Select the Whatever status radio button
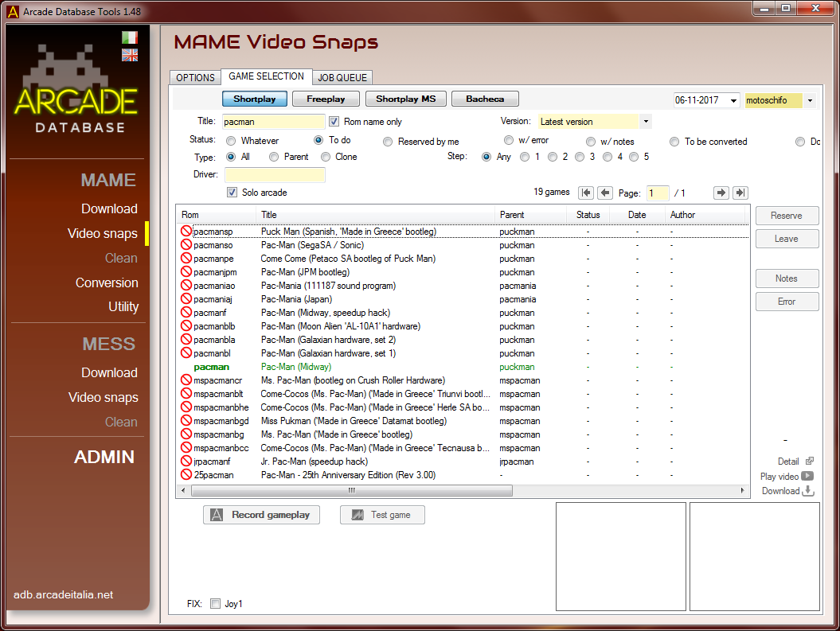The width and height of the screenshot is (840, 631). click(x=231, y=141)
